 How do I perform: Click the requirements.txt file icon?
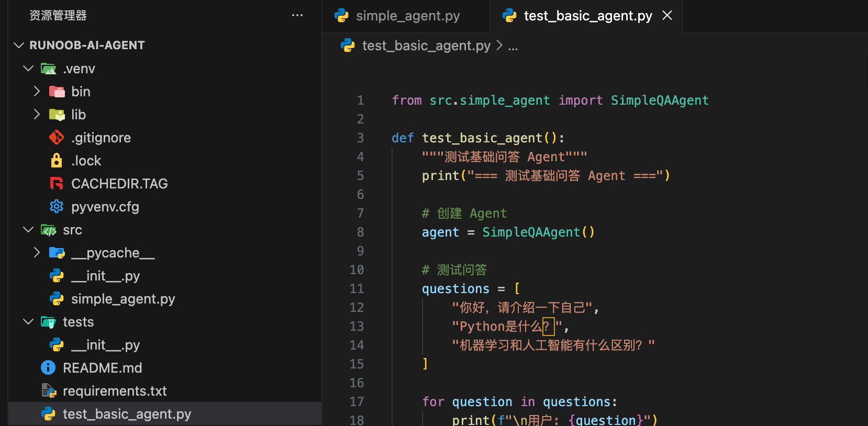pos(48,391)
